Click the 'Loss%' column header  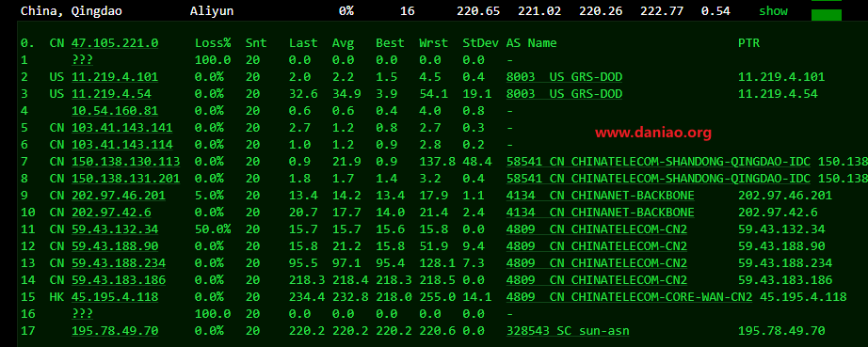point(213,43)
